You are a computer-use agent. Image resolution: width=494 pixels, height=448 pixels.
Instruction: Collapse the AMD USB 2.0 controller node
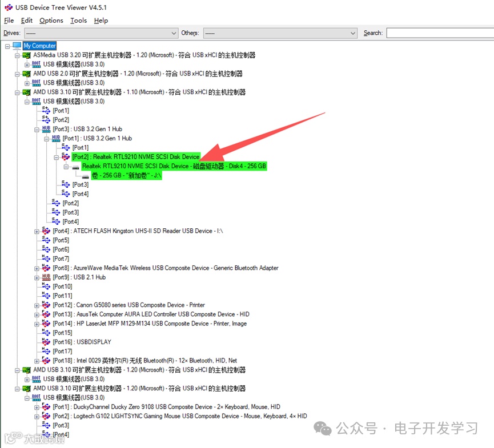[x=17, y=74]
